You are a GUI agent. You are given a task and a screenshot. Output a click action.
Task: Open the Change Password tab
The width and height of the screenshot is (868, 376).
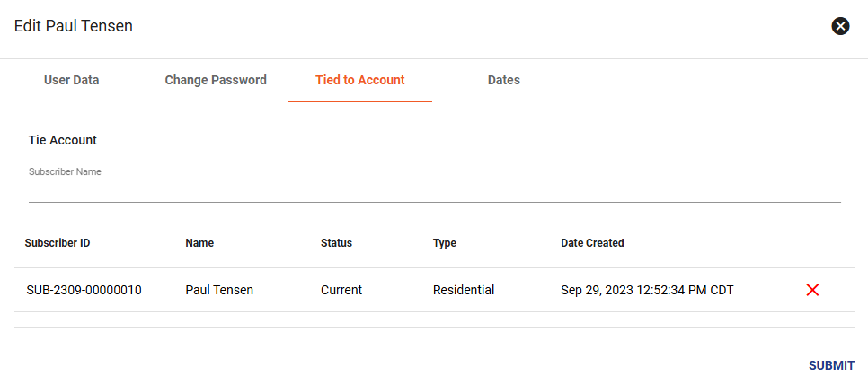[x=216, y=80]
